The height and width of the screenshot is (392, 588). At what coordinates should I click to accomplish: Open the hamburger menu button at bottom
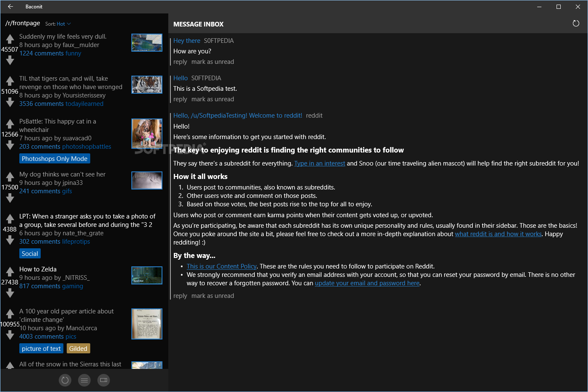click(84, 380)
